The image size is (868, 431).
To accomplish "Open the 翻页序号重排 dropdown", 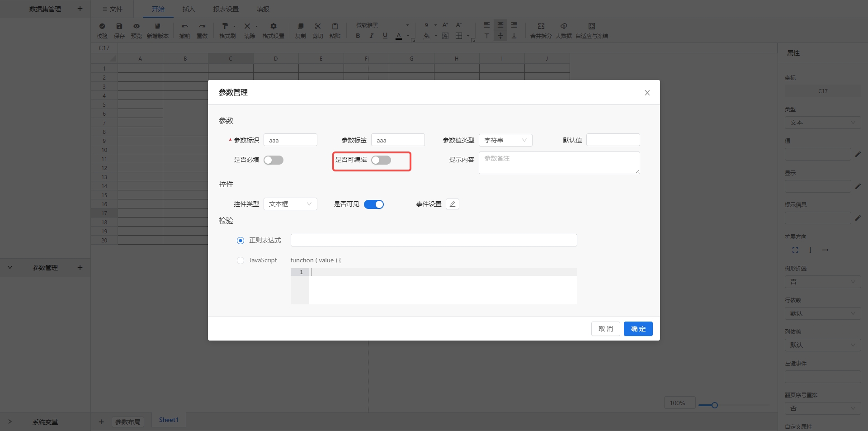I will (823, 408).
